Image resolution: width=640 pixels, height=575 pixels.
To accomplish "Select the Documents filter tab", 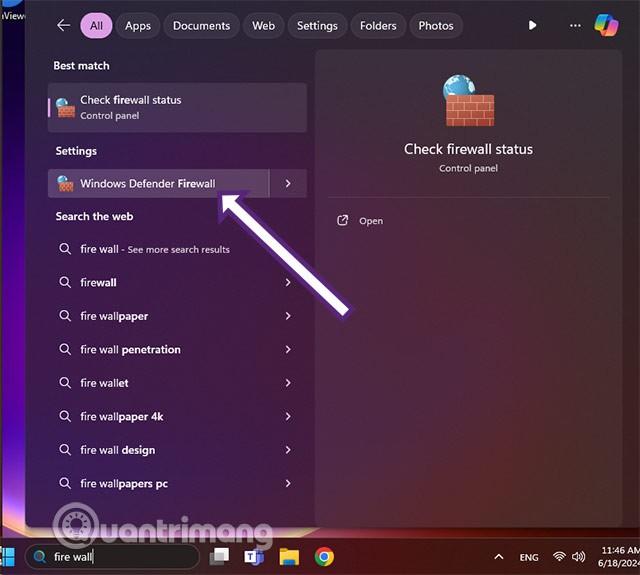I will [x=201, y=25].
